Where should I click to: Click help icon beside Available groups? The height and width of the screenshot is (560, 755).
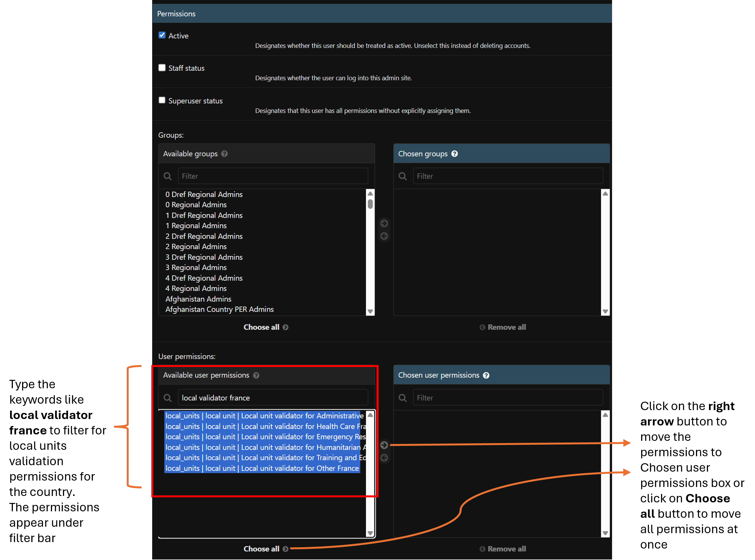[x=224, y=154]
